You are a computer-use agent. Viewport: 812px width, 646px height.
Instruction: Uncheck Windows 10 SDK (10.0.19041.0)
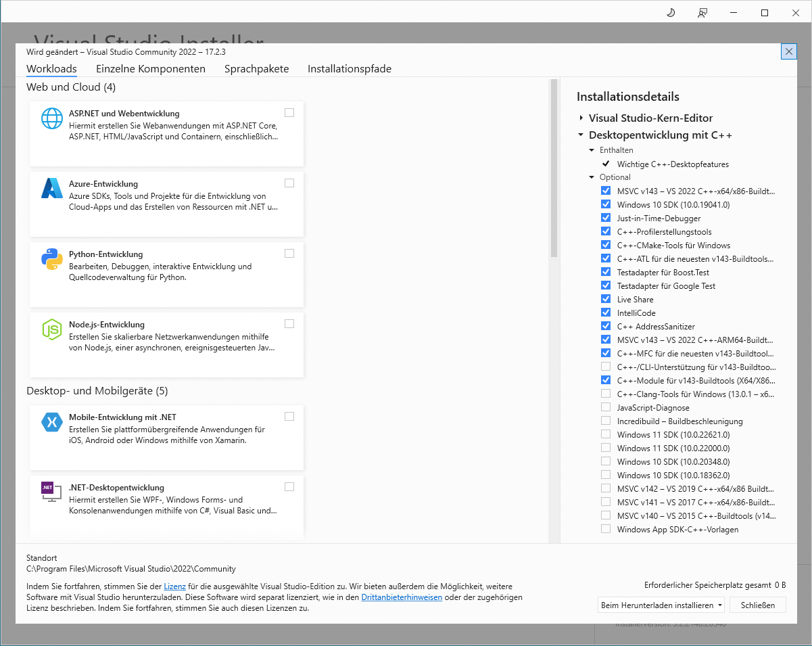point(606,204)
